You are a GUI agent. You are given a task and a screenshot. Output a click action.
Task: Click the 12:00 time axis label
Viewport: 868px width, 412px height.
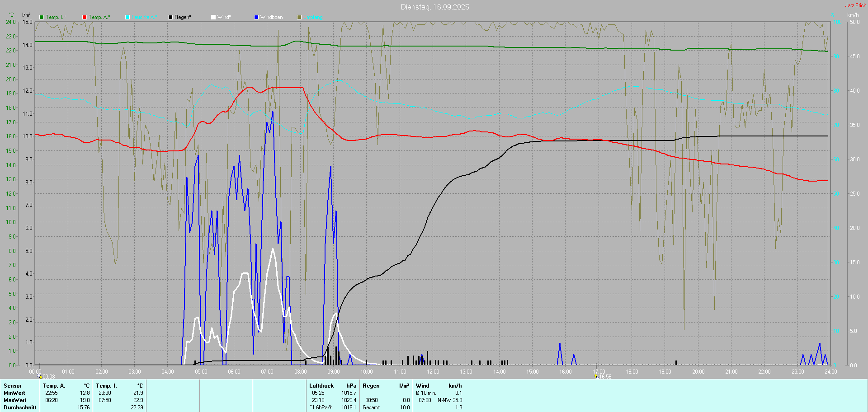(x=433, y=372)
